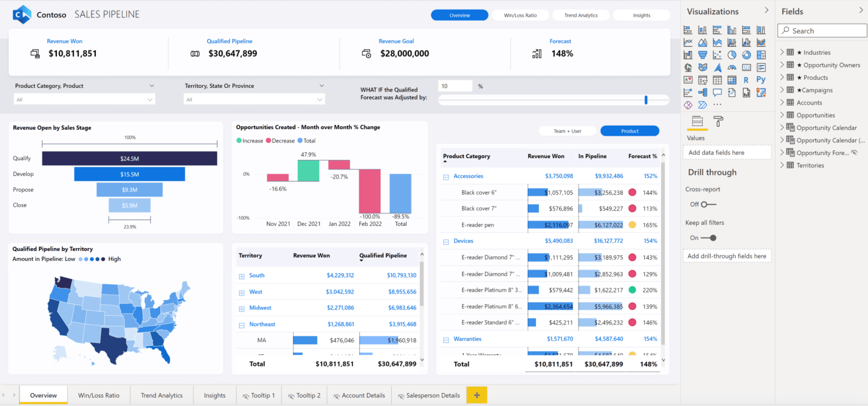Select the map visualization globe icon

pyautogui.click(x=688, y=67)
